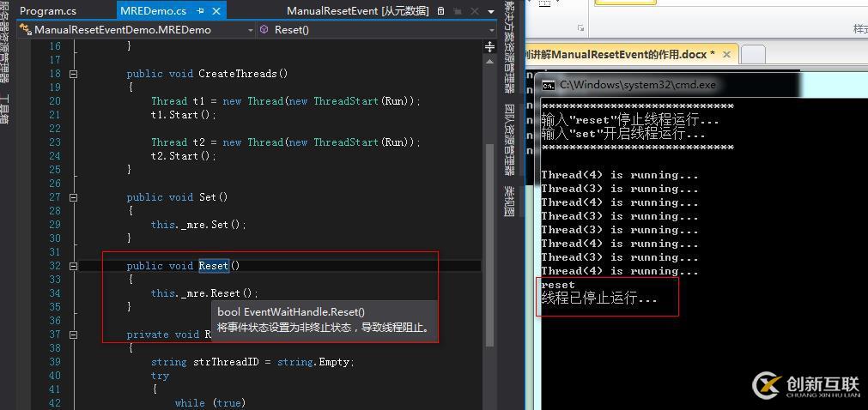Switch to the Program.cs editor tab

click(47, 10)
